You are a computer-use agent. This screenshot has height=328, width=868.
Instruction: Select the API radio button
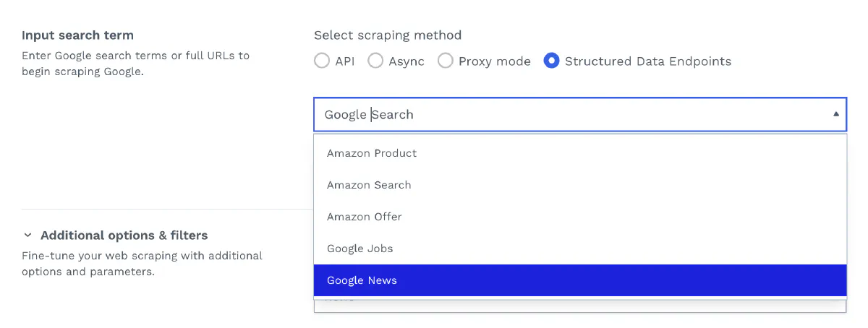(322, 61)
